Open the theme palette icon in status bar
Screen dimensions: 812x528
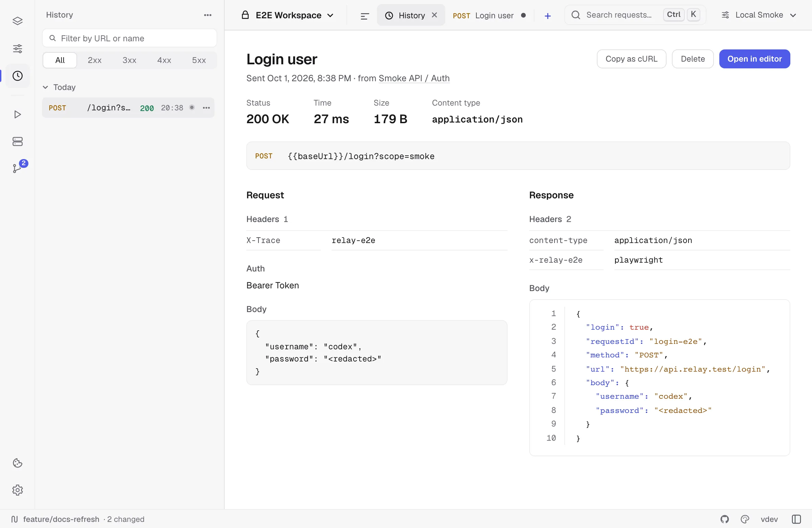pyautogui.click(x=745, y=519)
